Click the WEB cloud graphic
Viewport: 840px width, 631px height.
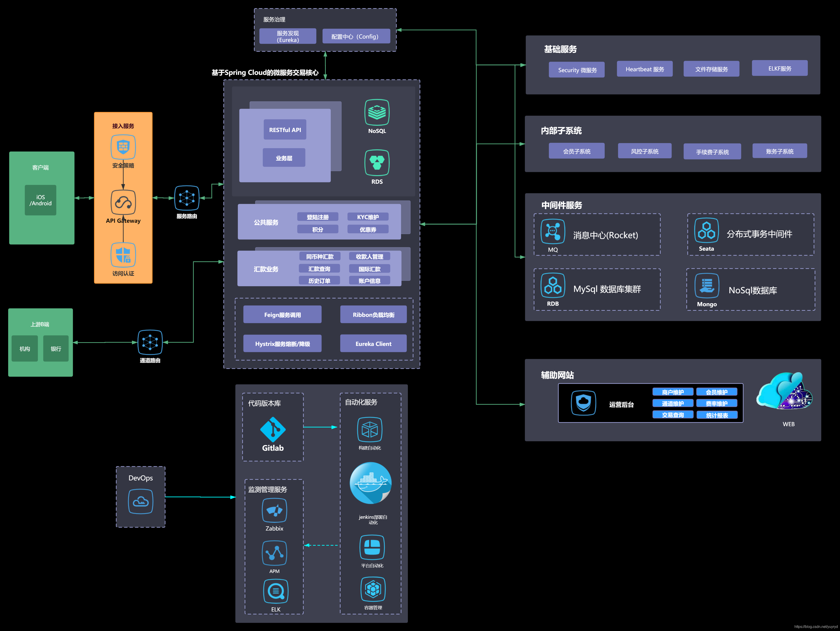pyautogui.click(x=785, y=391)
